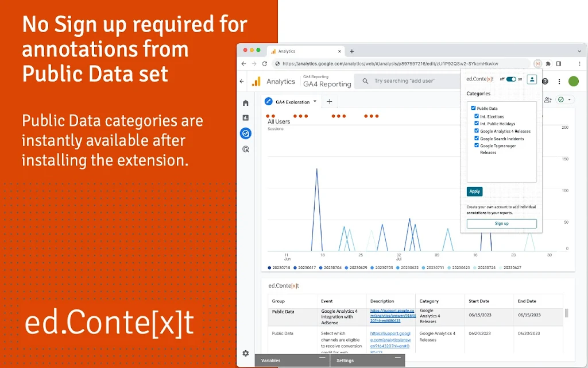This screenshot has height=368, width=588.
Task: Uncheck Google Tagmanager Releases checkbox
Action: tap(477, 145)
